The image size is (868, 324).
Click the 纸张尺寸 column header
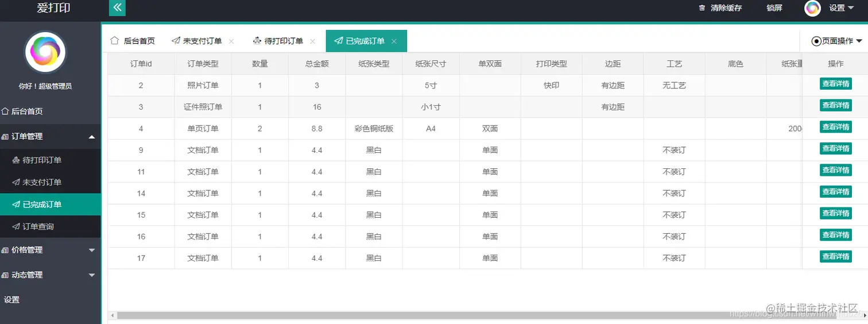tap(431, 64)
